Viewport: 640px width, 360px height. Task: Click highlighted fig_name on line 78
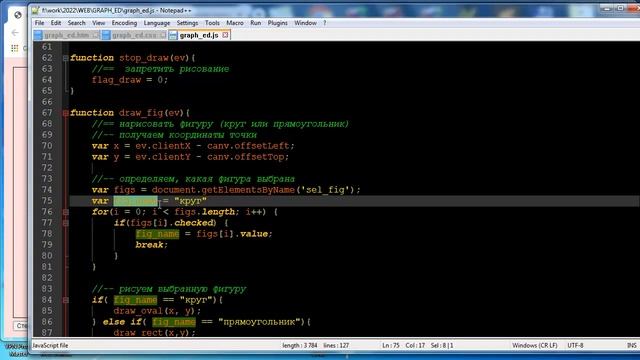(x=157, y=234)
